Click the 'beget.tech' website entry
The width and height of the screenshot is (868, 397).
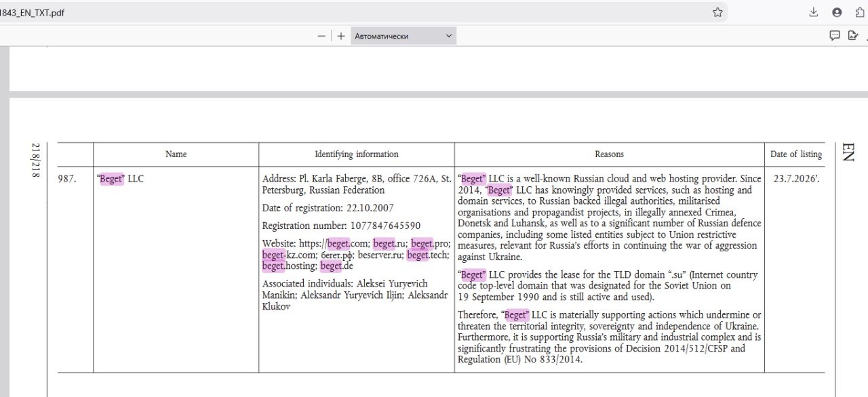(428, 255)
